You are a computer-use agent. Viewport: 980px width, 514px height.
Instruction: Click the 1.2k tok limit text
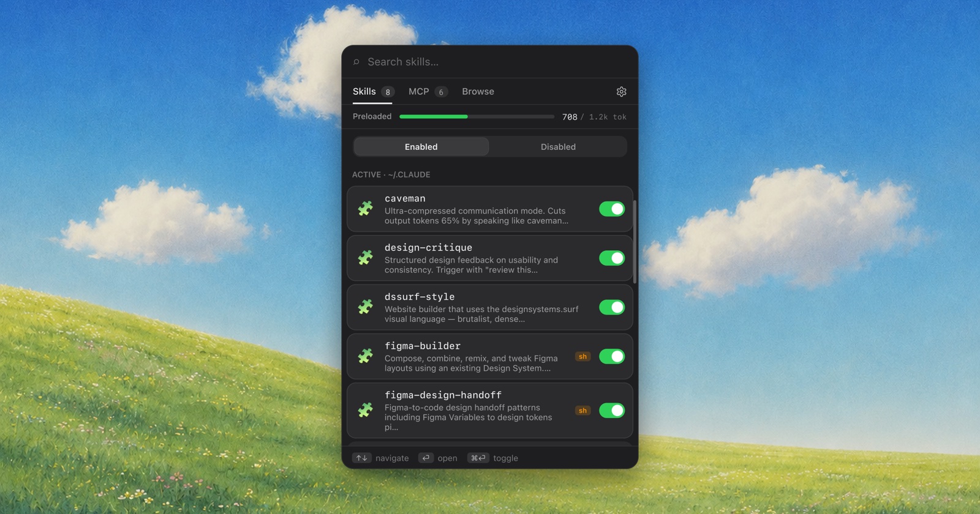coord(608,117)
